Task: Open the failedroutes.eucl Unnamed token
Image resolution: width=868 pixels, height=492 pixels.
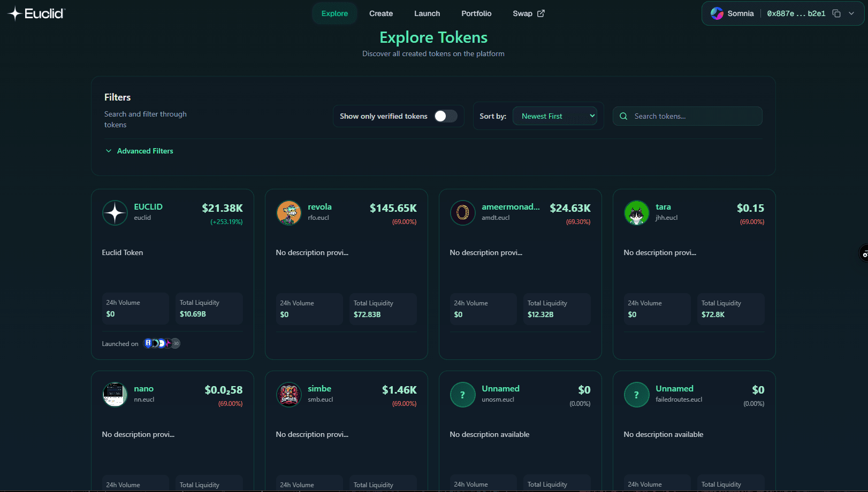Action: pyautogui.click(x=674, y=389)
